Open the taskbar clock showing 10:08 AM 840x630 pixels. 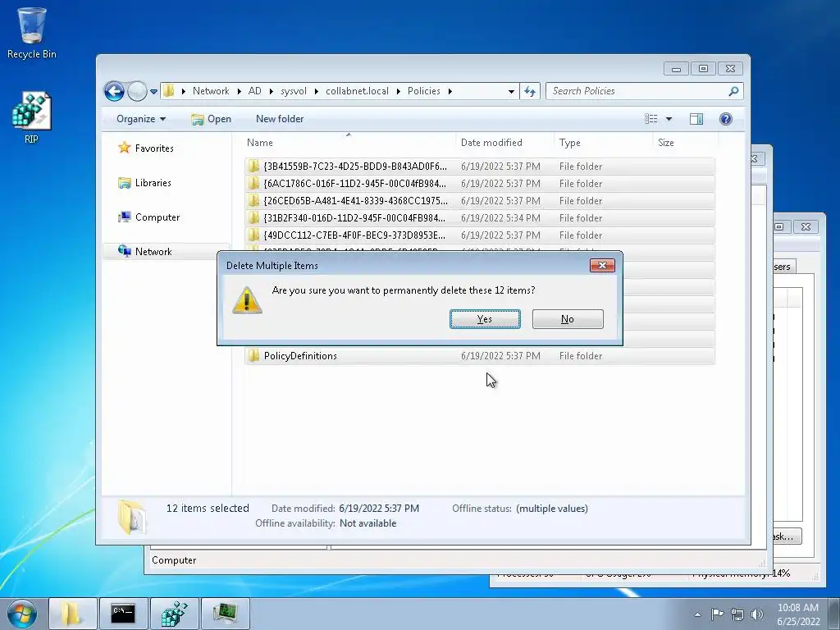[x=798, y=614]
